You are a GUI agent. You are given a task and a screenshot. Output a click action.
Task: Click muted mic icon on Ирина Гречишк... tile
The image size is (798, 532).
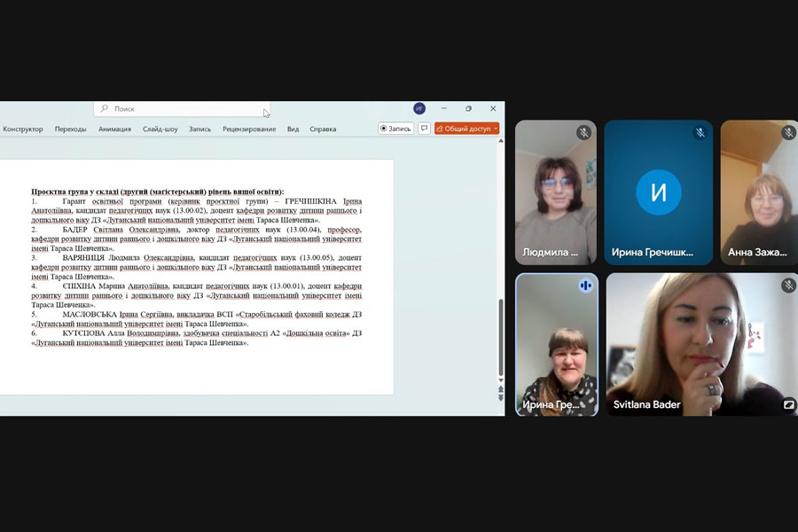700,133
